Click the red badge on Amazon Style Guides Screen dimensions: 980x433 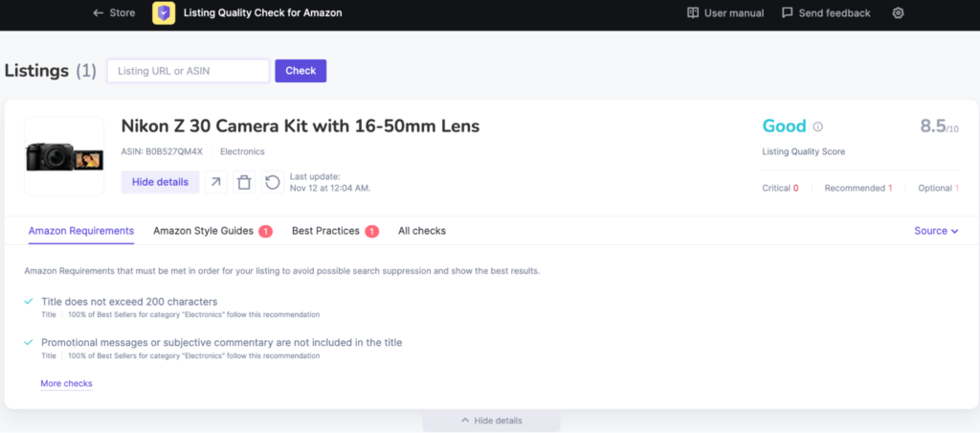[x=266, y=232]
